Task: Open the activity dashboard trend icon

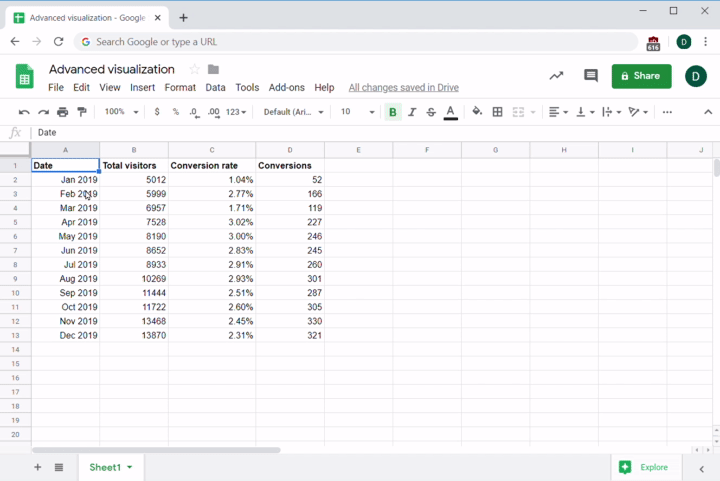Action: click(556, 76)
